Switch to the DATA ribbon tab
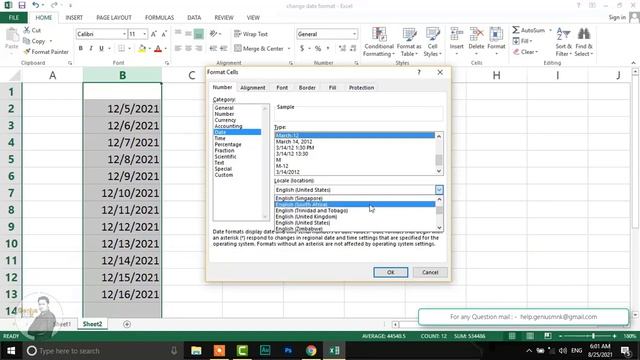The image size is (640, 360). coord(194,18)
